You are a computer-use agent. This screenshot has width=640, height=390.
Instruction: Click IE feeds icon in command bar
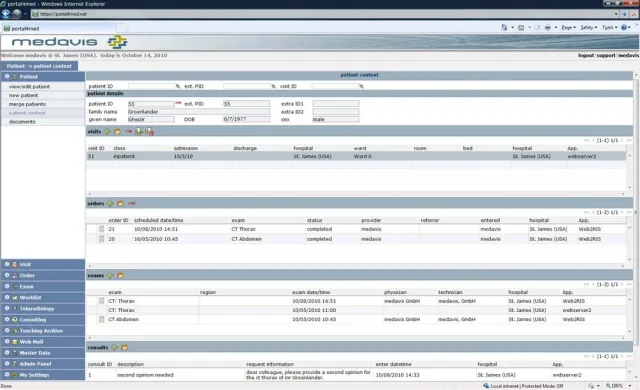[x=521, y=27]
